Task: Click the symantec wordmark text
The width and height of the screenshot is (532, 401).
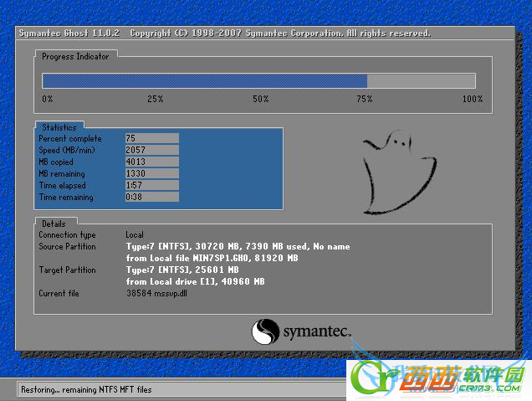Action: (316, 332)
